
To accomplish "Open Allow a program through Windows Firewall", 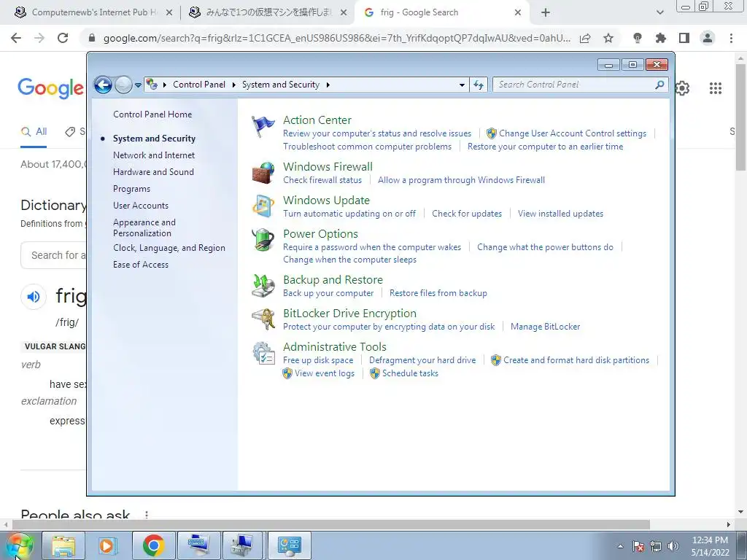I will pyautogui.click(x=461, y=180).
